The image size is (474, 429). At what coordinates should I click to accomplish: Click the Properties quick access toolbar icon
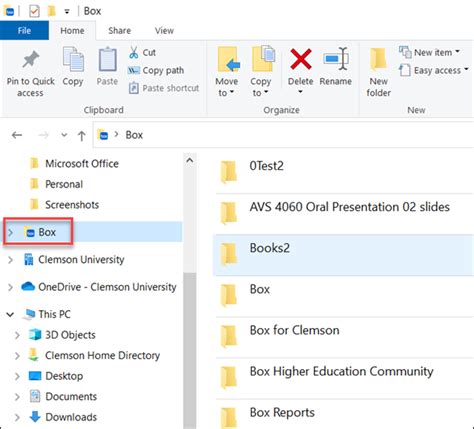(34, 11)
